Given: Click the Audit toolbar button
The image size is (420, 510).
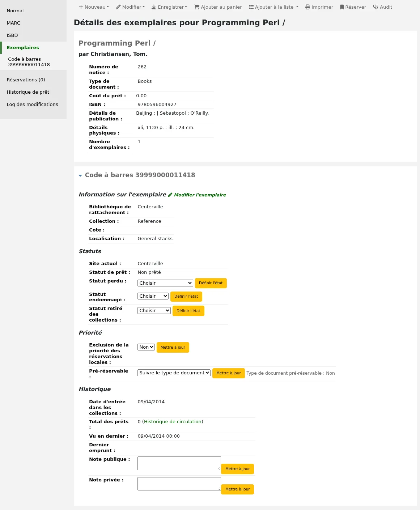Looking at the screenshot, I should pos(383,7).
